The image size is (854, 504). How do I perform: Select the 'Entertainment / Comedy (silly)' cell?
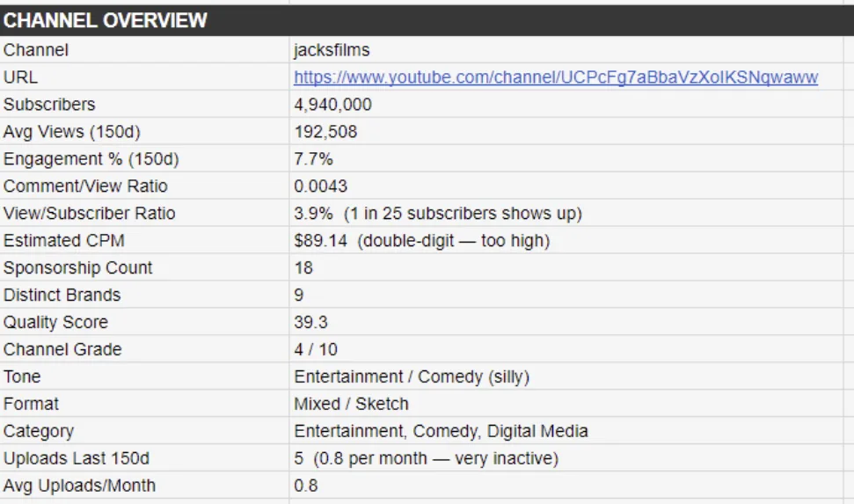(x=566, y=376)
